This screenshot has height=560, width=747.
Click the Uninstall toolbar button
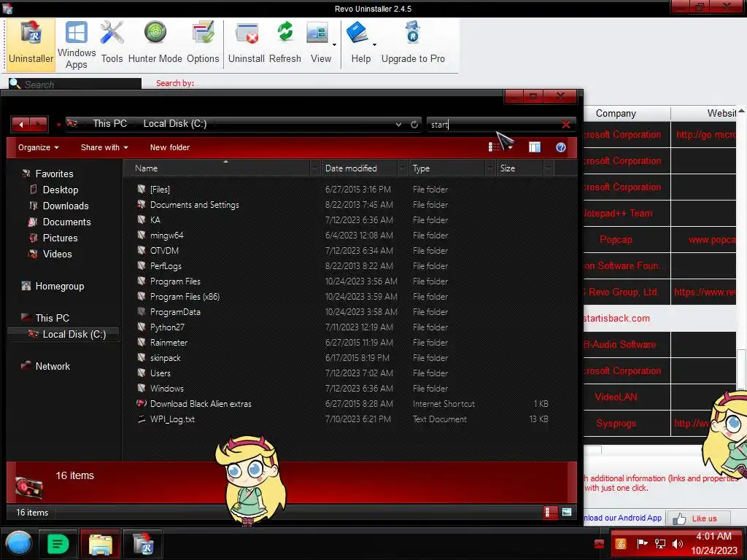[x=247, y=44]
